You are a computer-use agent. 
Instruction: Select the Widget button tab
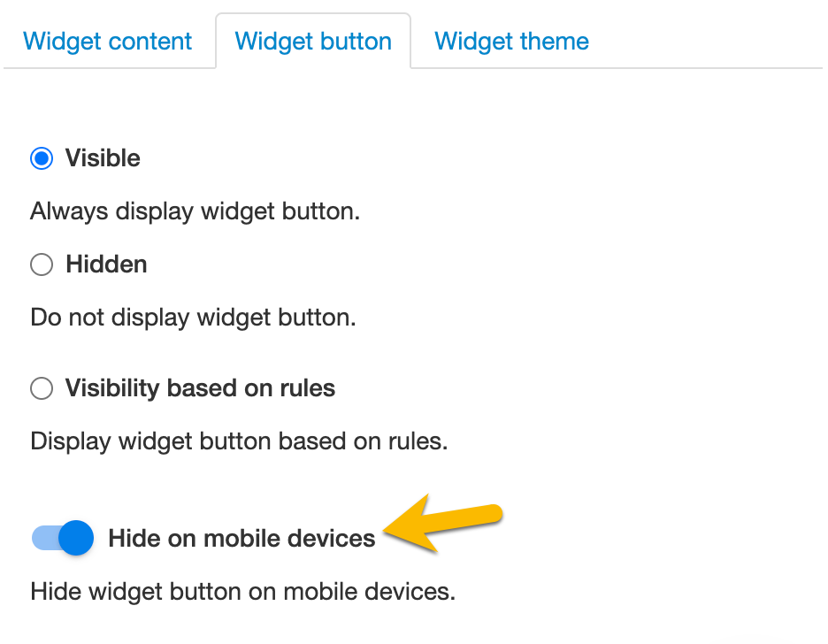(313, 42)
